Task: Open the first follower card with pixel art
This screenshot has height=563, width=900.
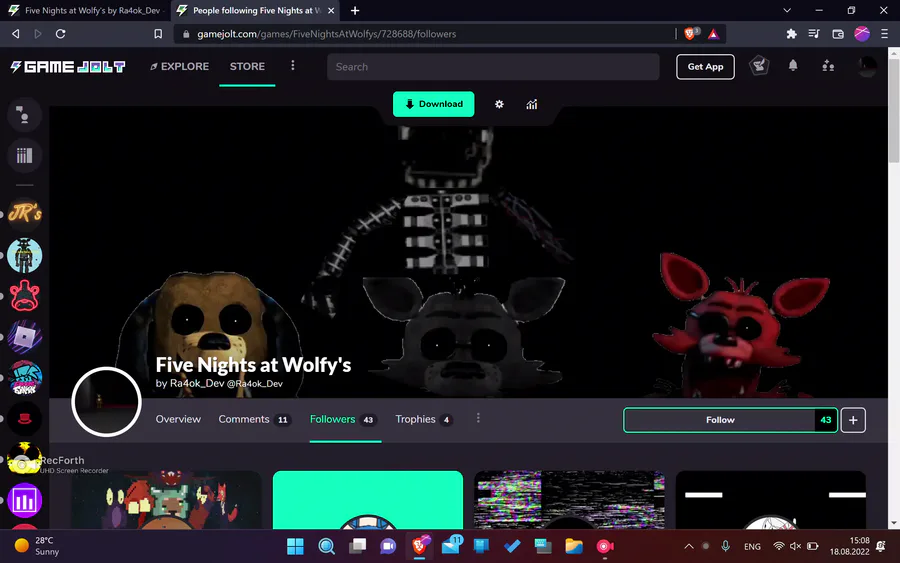Action: click(166, 500)
